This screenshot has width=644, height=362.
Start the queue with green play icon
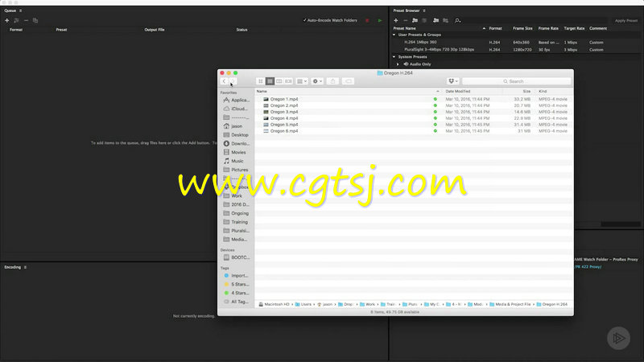(x=380, y=20)
